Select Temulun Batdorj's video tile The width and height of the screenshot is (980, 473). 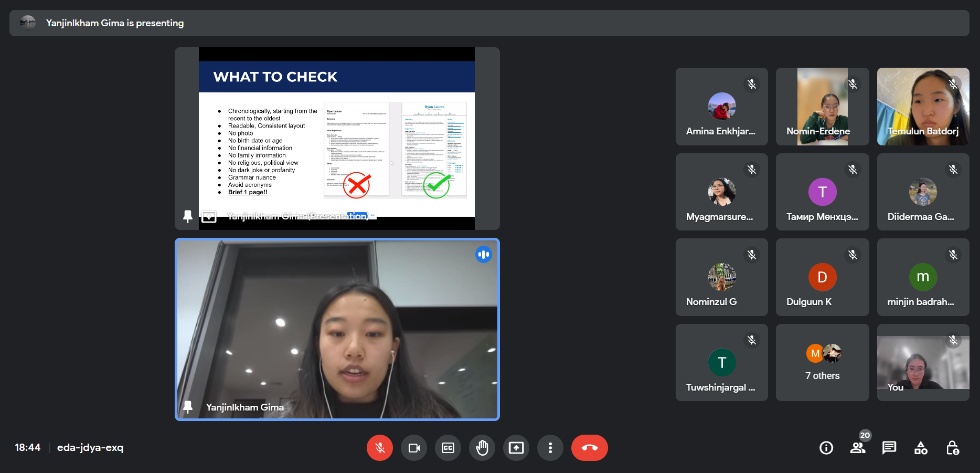pyautogui.click(x=923, y=107)
